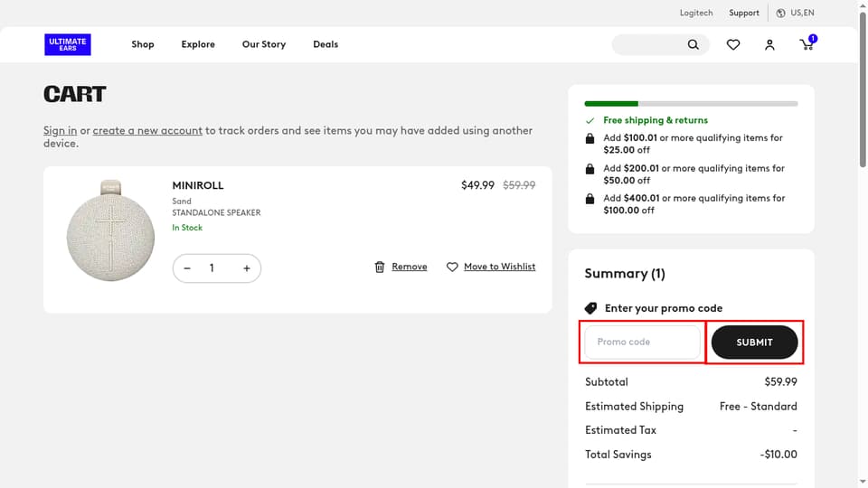Click the discount progress bar
This screenshot has width=868, height=488.
(x=691, y=103)
